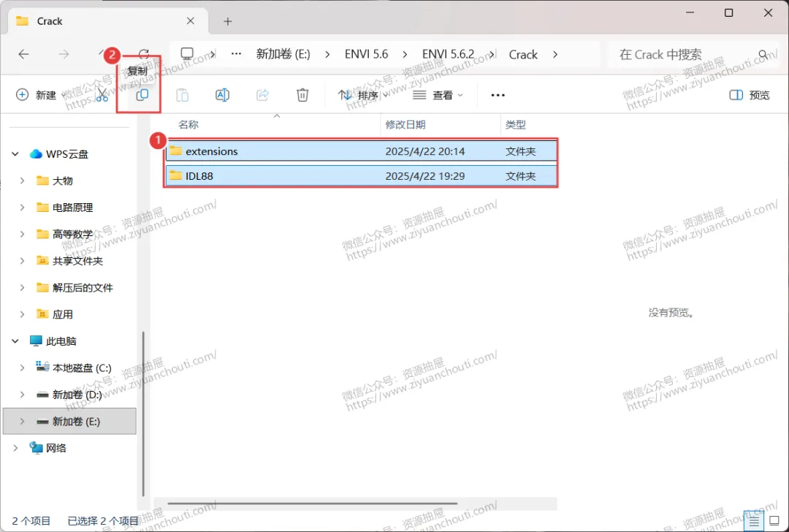
Task: Sort by 名称 column header
Action: click(x=188, y=125)
